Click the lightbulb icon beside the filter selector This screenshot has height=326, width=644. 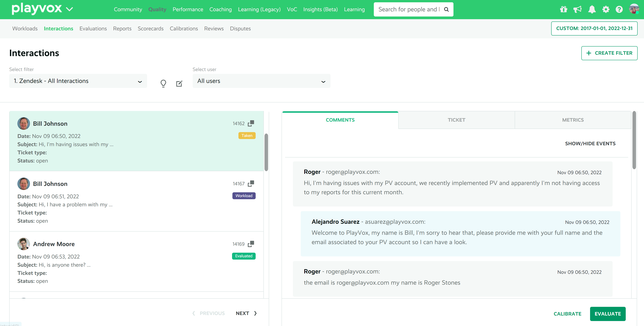[x=163, y=84]
